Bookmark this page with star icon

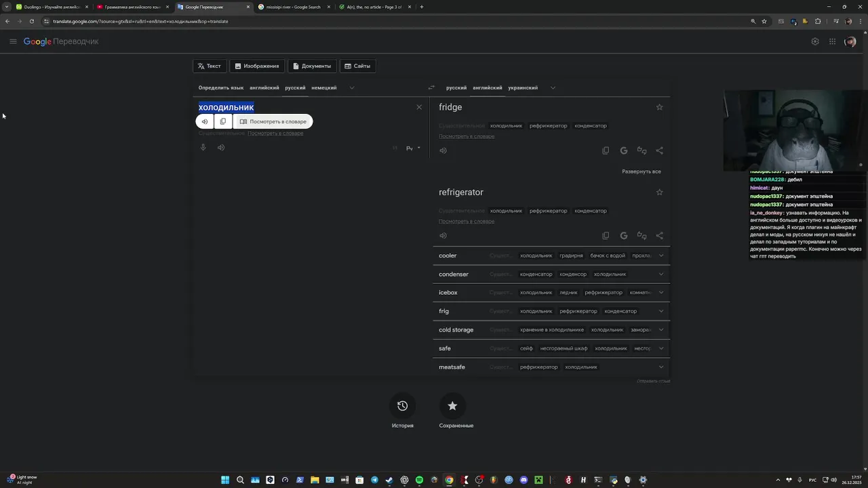[x=764, y=21]
